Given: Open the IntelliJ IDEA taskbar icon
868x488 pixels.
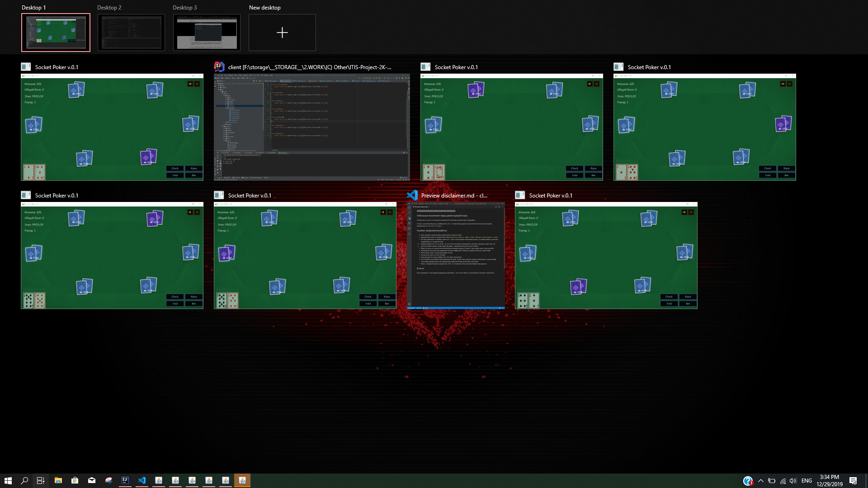Looking at the screenshot, I should click(125, 480).
